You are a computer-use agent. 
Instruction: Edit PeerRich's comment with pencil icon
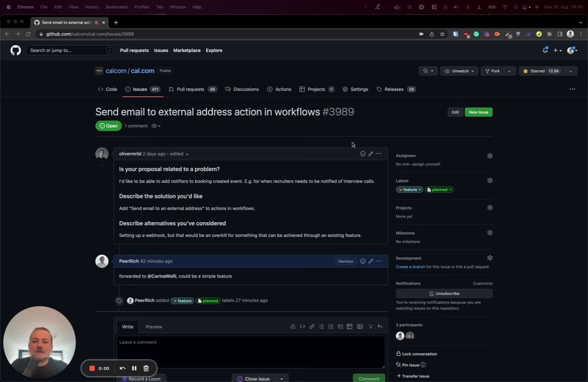click(370, 261)
